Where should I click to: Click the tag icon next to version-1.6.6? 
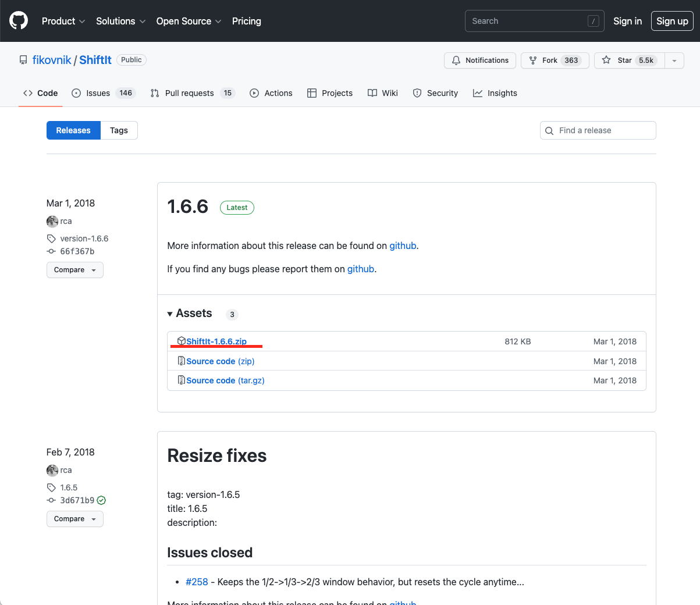point(51,239)
